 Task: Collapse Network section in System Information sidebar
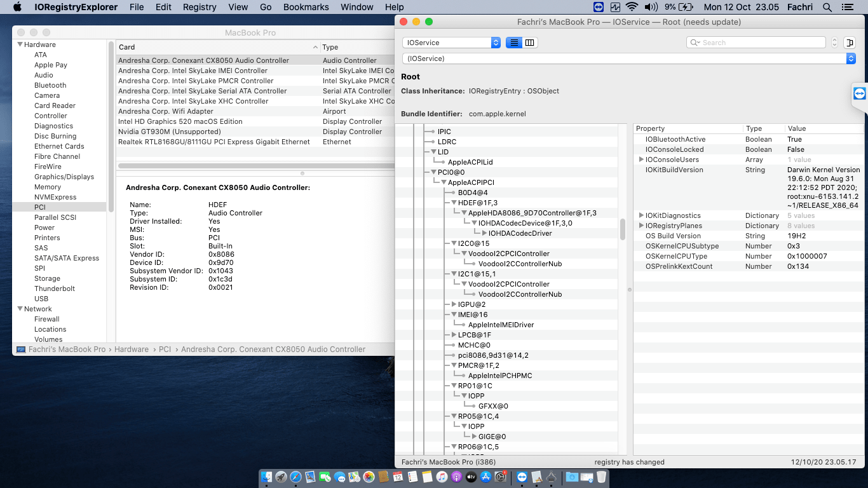pyautogui.click(x=20, y=309)
